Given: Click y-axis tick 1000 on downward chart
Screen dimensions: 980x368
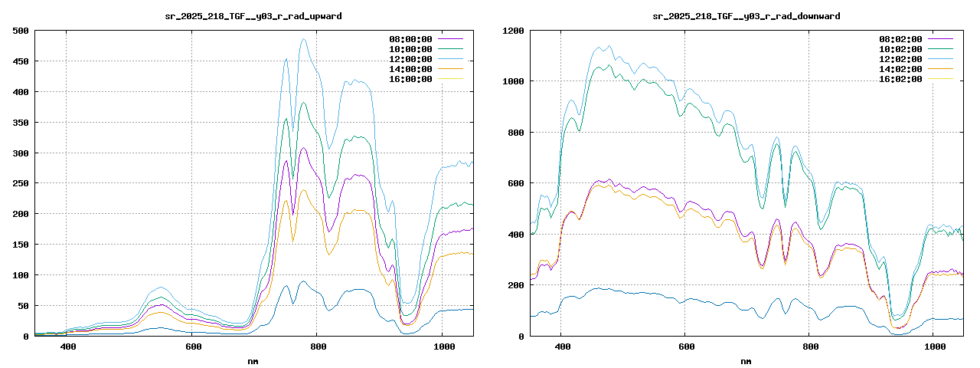Looking at the screenshot, I should point(513,81).
